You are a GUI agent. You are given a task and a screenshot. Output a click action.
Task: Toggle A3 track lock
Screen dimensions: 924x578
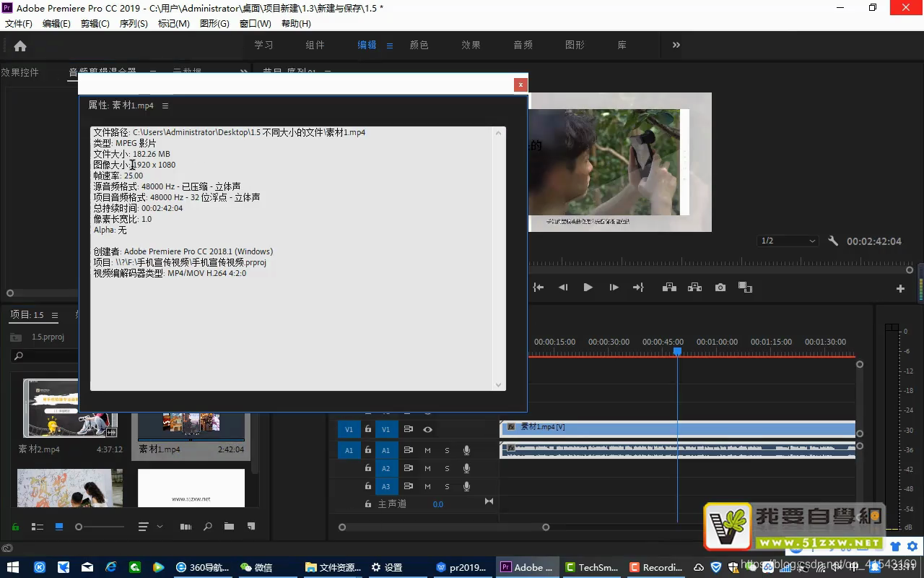coord(368,486)
